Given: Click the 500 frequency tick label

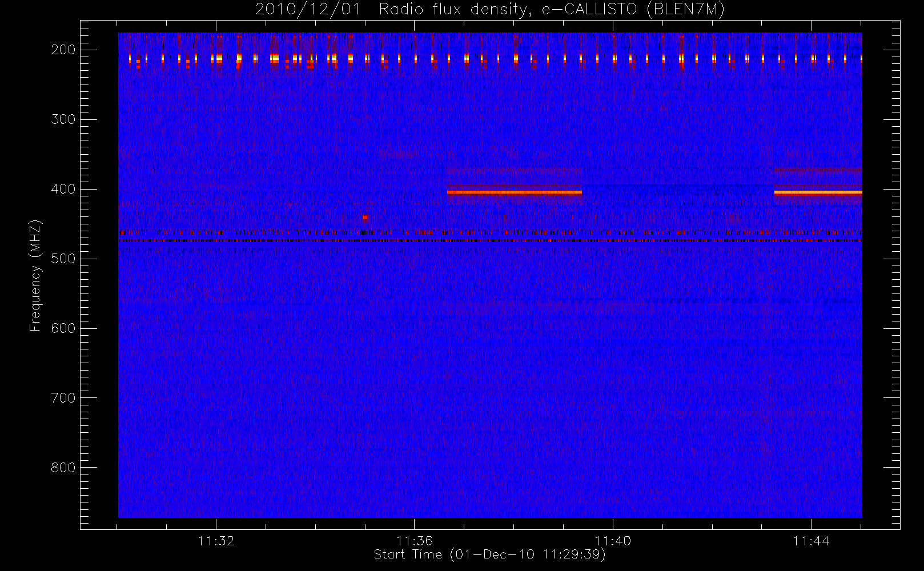Looking at the screenshot, I should [x=63, y=259].
